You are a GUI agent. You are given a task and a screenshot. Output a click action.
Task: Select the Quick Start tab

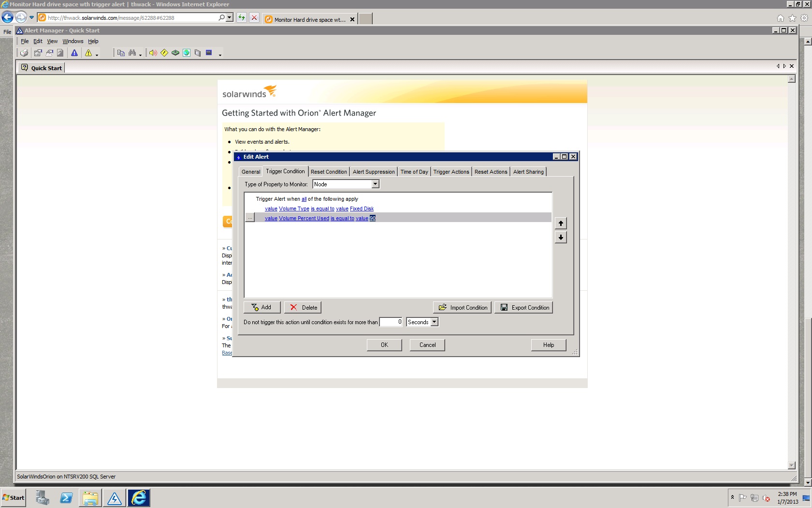point(42,68)
